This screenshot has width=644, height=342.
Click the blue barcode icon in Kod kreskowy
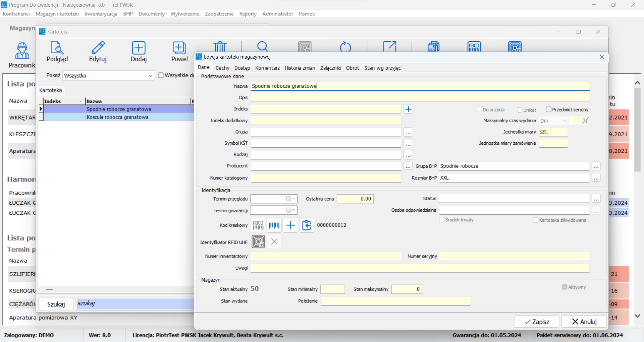pyautogui.click(x=274, y=225)
